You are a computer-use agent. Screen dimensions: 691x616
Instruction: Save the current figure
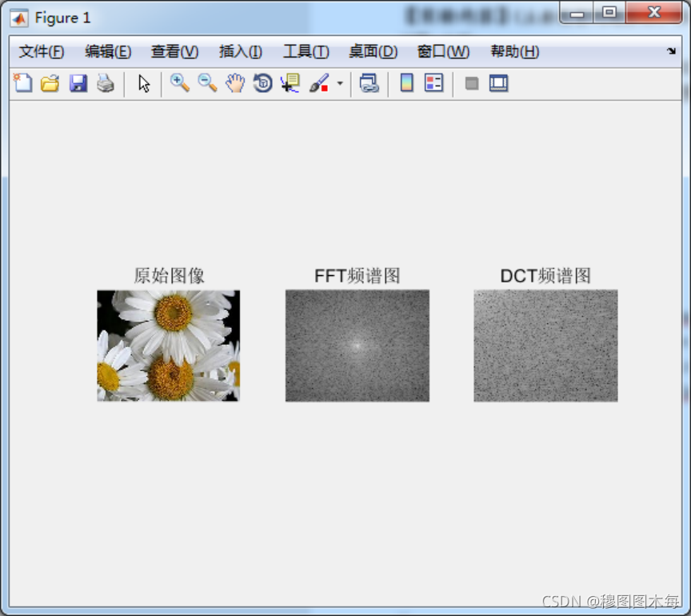pos(77,82)
